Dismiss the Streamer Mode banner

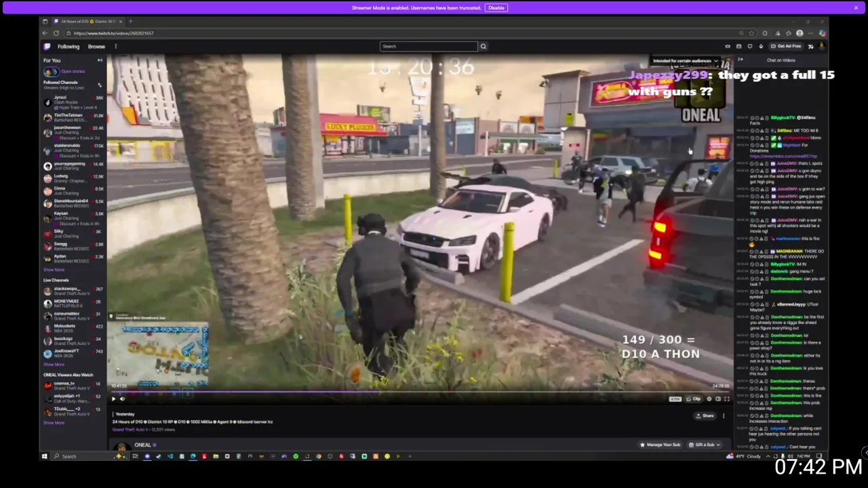coord(856,7)
